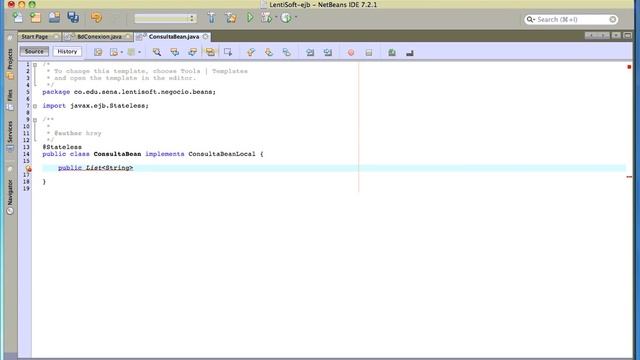Click the Stop Macro Recording icon
The width and height of the screenshot is (640, 360).
point(369,53)
